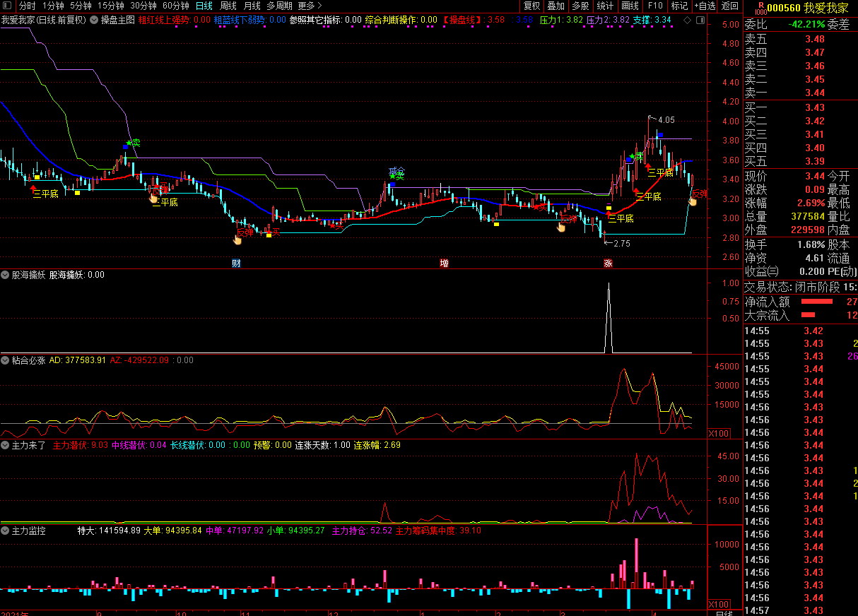Viewport: 858px width, 616px height.
Task: Click the 增 event marker below chart
Action: (x=444, y=263)
